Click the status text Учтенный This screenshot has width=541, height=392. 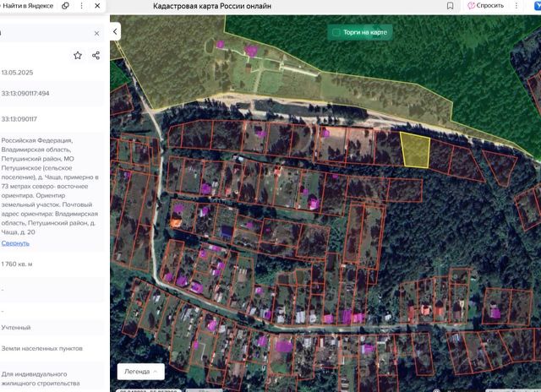pyautogui.click(x=16, y=328)
